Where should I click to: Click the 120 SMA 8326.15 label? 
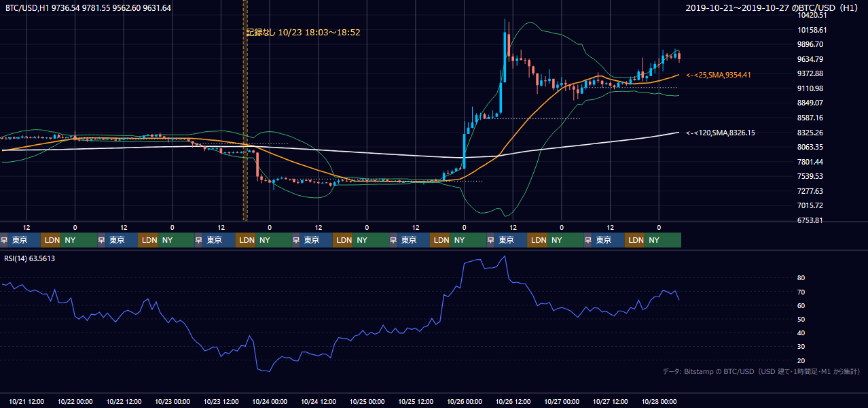coord(721,133)
